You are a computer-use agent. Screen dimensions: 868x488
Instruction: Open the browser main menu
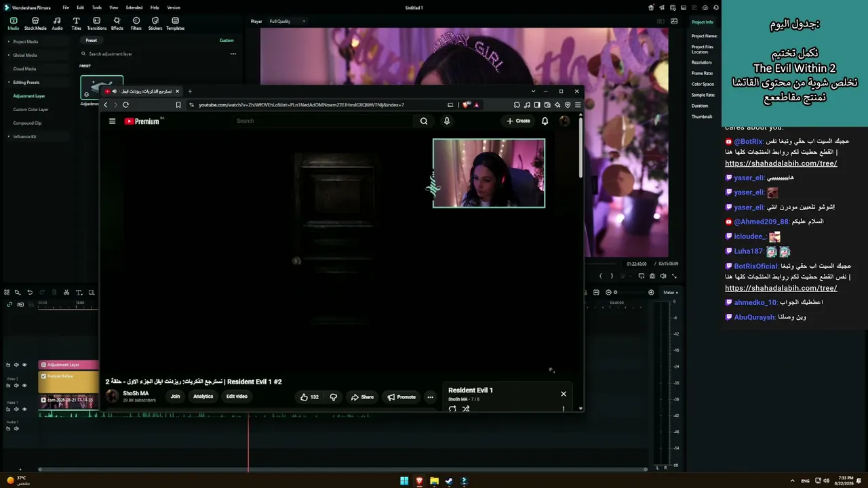point(578,105)
